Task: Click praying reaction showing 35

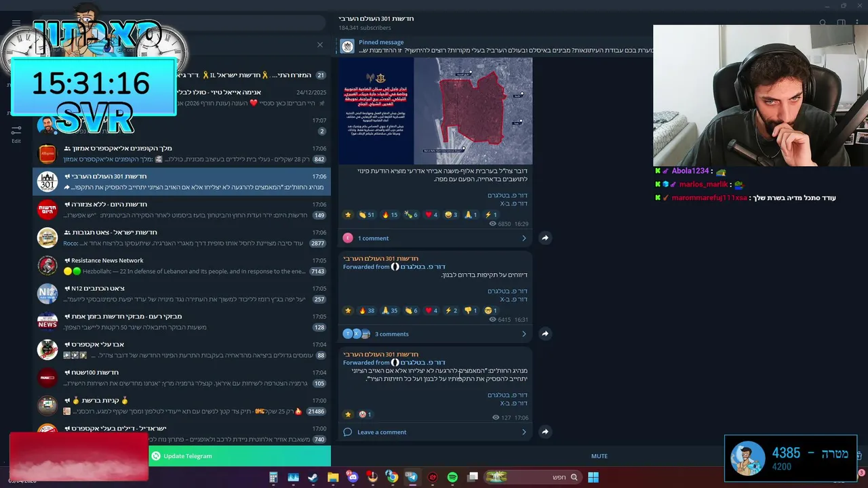Action: [x=390, y=310]
